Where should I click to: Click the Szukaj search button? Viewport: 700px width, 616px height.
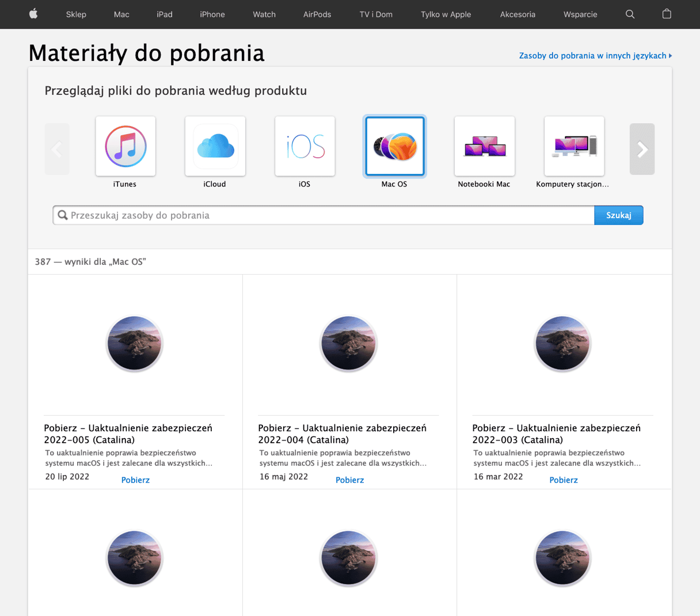tap(619, 215)
